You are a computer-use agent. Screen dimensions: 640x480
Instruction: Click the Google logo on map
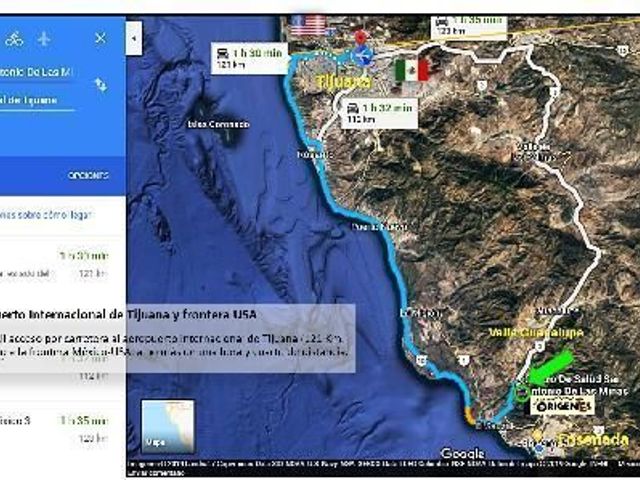pos(463,453)
